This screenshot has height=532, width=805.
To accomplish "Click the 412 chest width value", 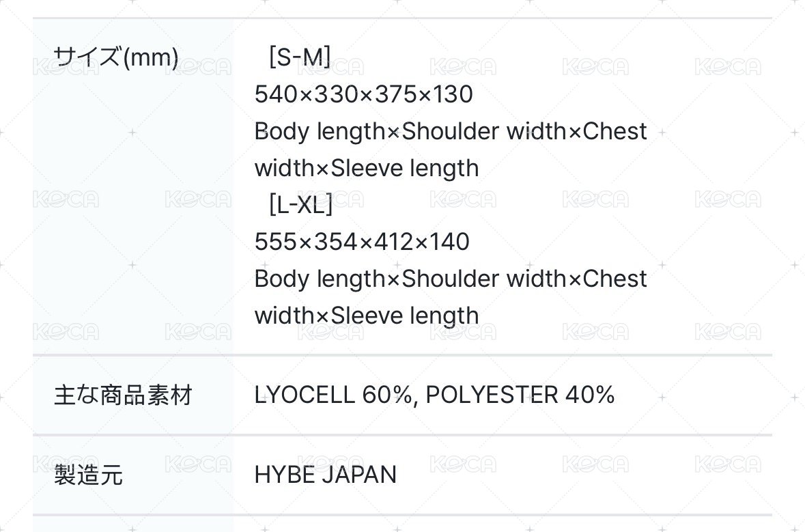I will point(391,242).
